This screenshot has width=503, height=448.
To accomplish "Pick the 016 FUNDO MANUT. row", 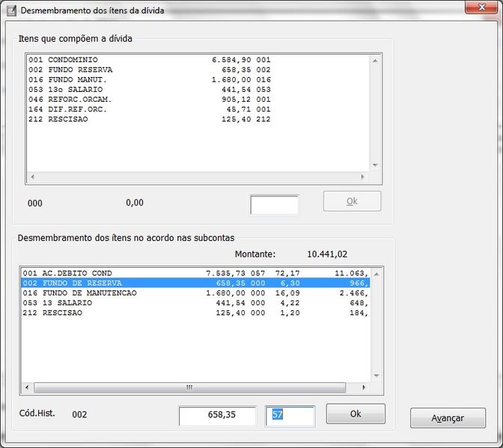I will [150, 79].
